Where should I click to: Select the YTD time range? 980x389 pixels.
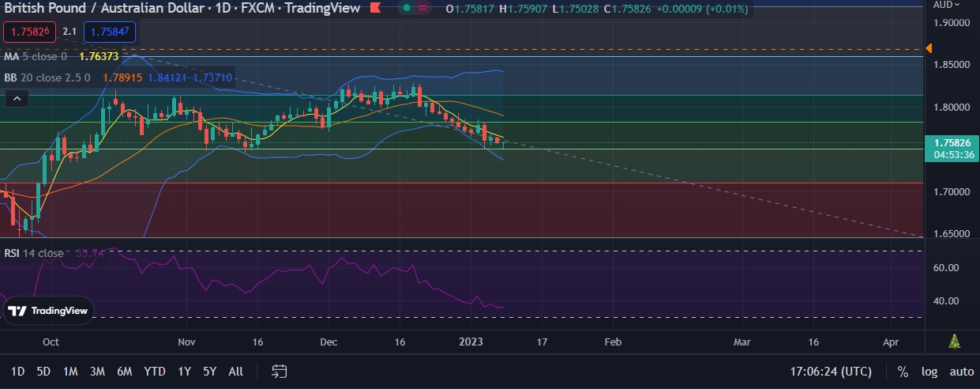click(155, 371)
